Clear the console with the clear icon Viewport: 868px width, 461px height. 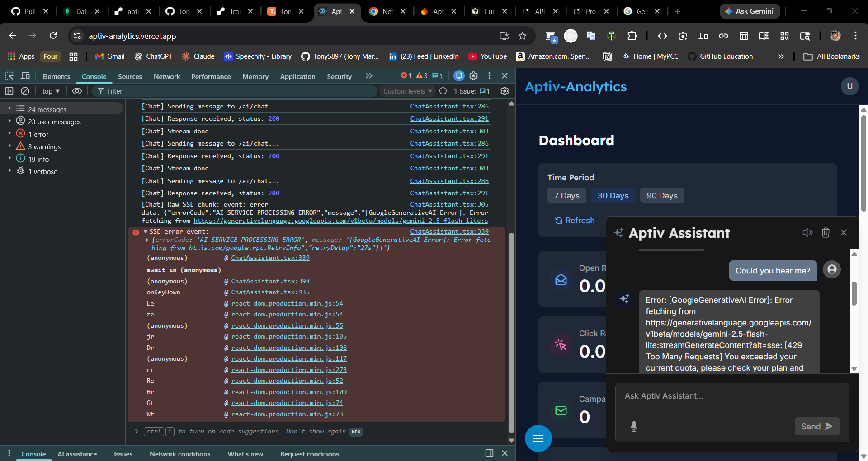[x=25, y=91]
